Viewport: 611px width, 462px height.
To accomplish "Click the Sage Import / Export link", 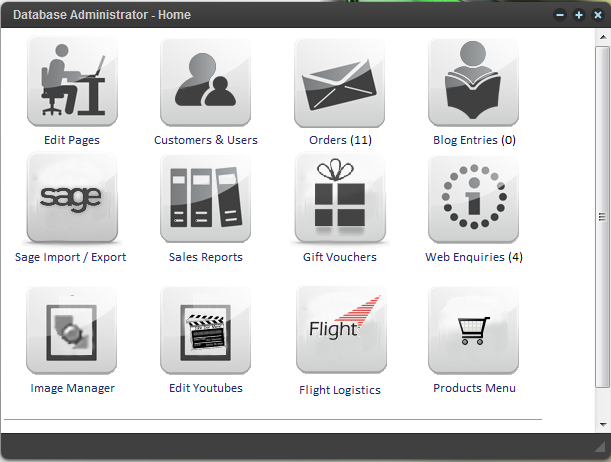I will point(71,257).
